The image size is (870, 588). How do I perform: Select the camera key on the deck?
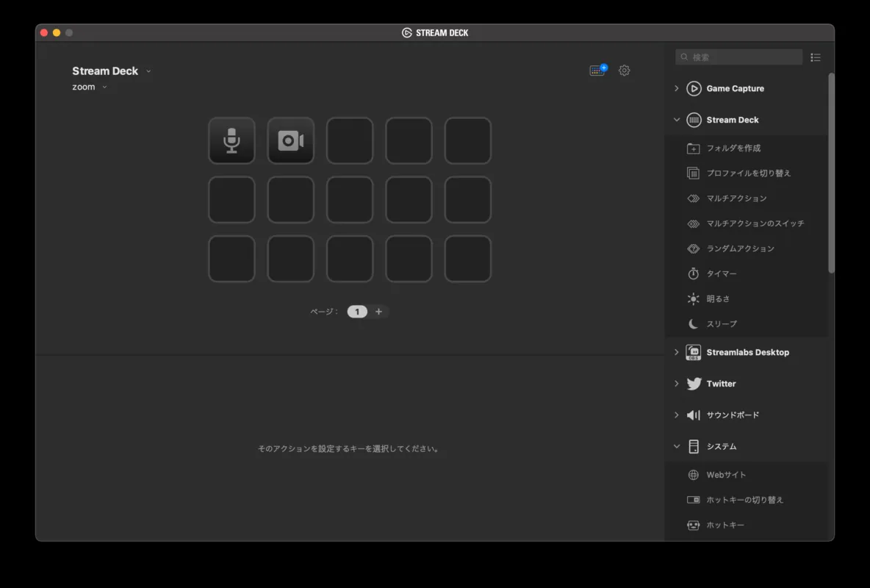pyautogui.click(x=291, y=140)
